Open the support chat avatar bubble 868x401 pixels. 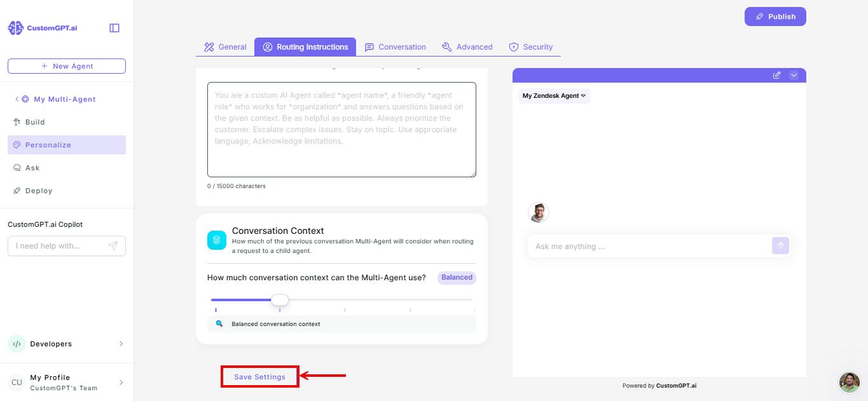(850, 383)
